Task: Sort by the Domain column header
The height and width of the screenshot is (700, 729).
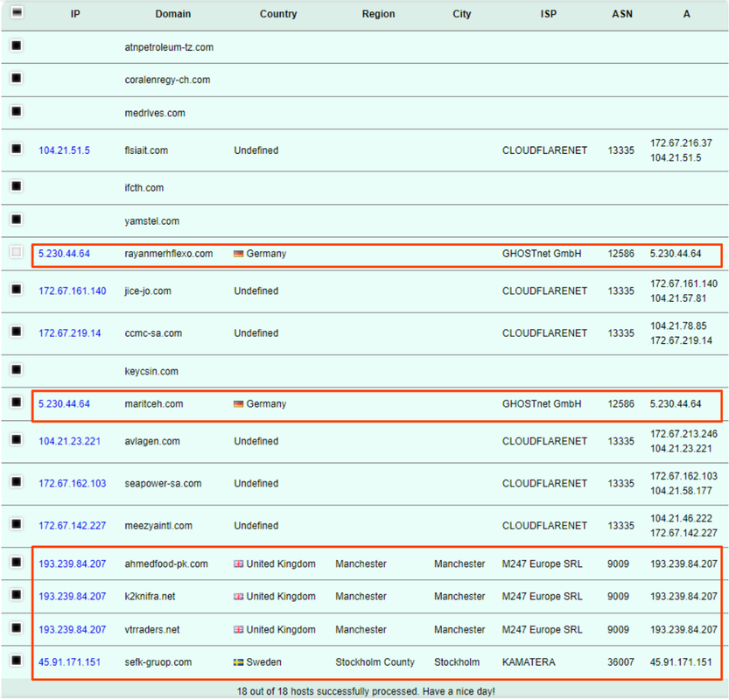Action: tap(173, 14)
